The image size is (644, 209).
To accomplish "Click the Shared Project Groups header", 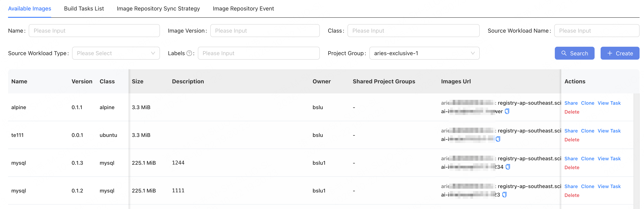I will coord(384,81).
